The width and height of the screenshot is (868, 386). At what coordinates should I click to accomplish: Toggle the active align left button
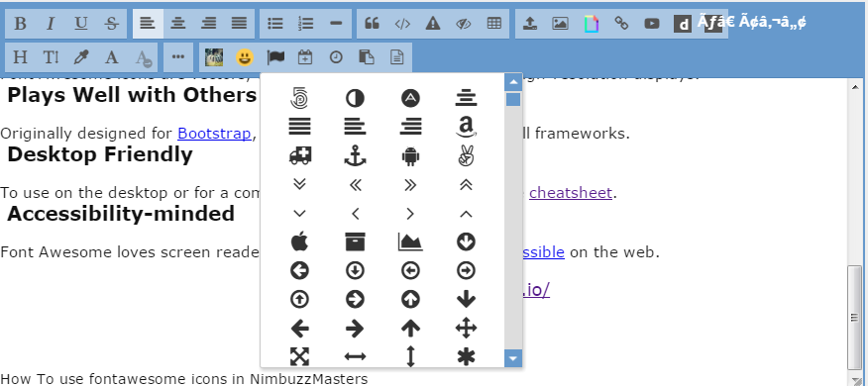pyautogui.click(x=148, y=24)
